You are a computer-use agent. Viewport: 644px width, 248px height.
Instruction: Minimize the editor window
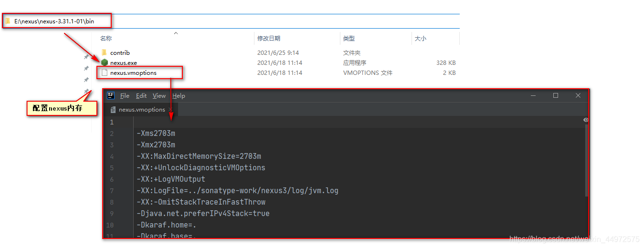533,95
